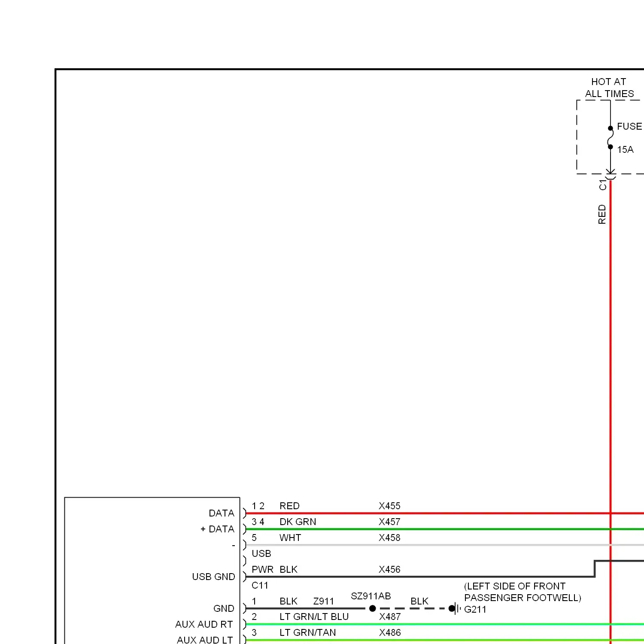Screen dimensions: 644x644
Task: Click the GND pin label
Action: tap(224, 608)
